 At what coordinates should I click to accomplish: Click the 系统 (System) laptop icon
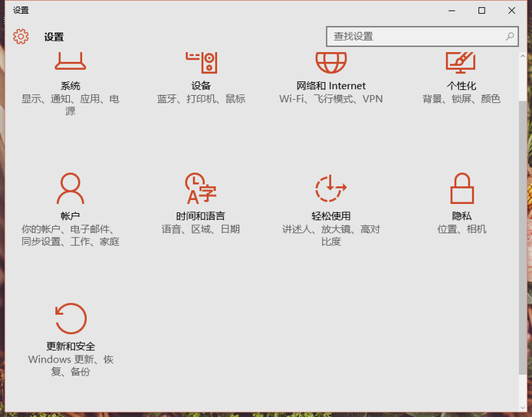pos(71,61)
